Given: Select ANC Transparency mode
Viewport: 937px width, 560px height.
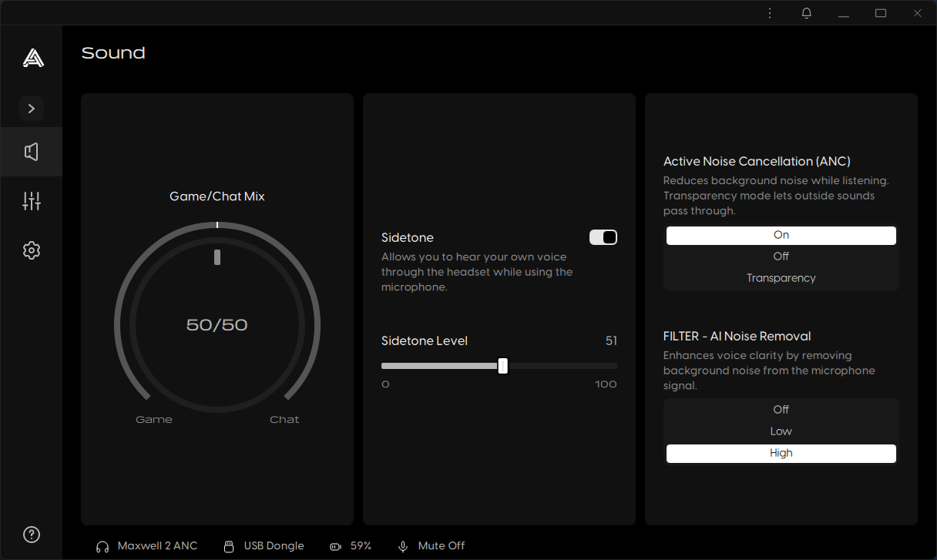Looking at the screenshot, I should [x=781, y=278].
